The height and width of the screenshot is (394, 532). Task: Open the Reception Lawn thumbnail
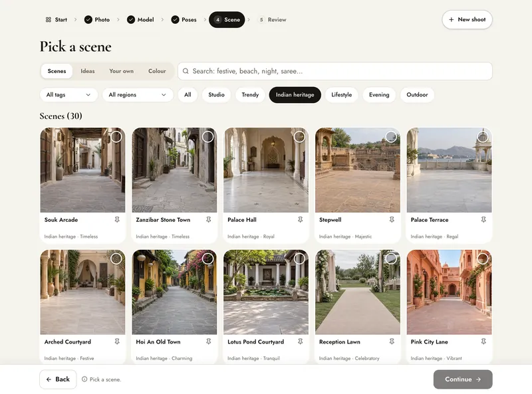358,292
